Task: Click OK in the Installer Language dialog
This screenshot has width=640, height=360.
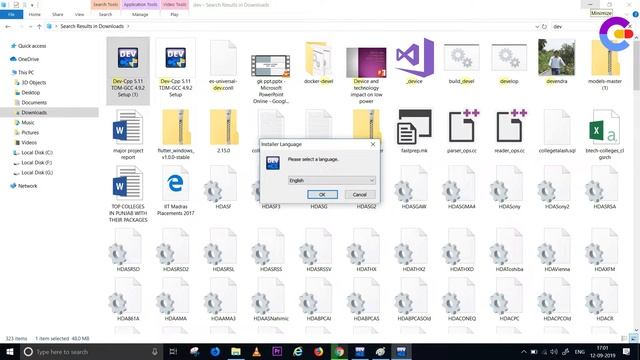Action: coord(322,195)
